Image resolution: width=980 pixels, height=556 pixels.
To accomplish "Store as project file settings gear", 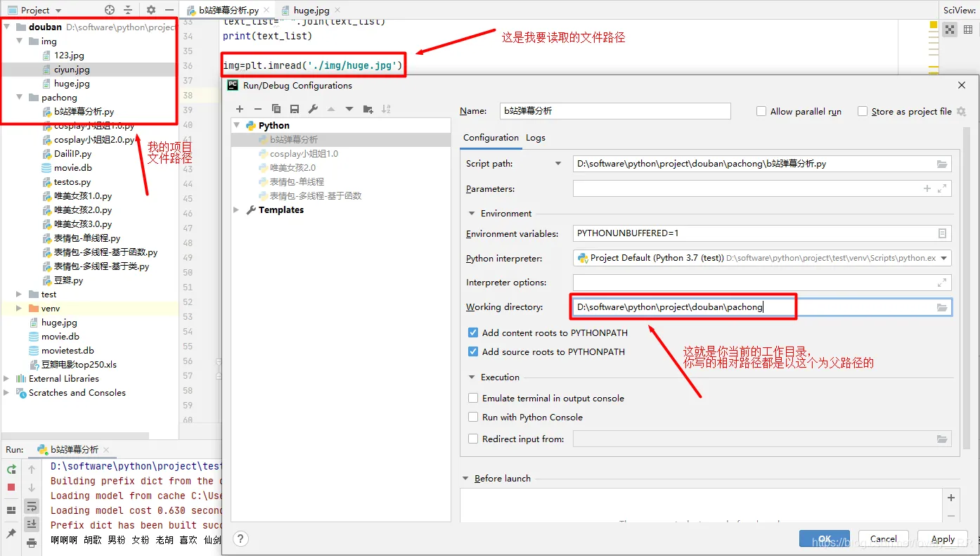I will 961,111.
